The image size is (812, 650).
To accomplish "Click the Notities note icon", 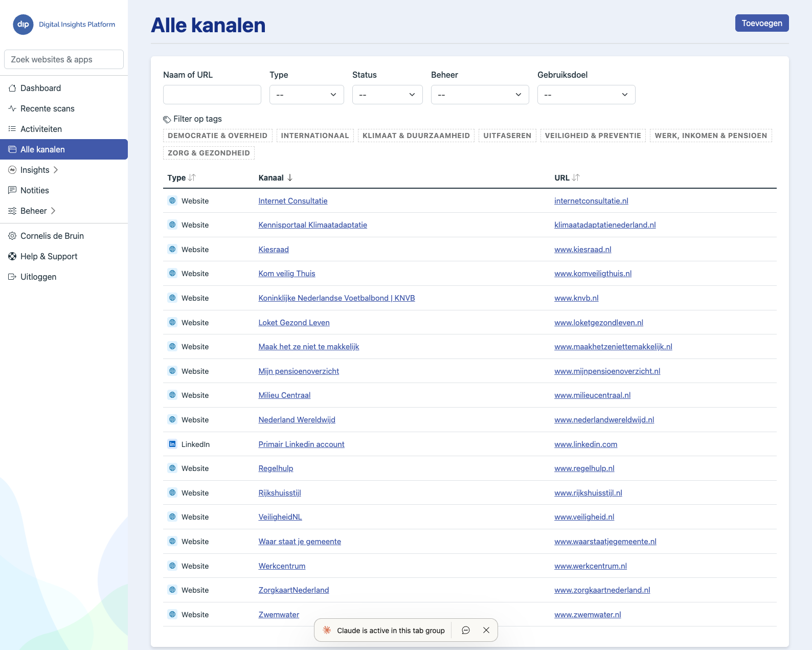I will pos(12,190).
